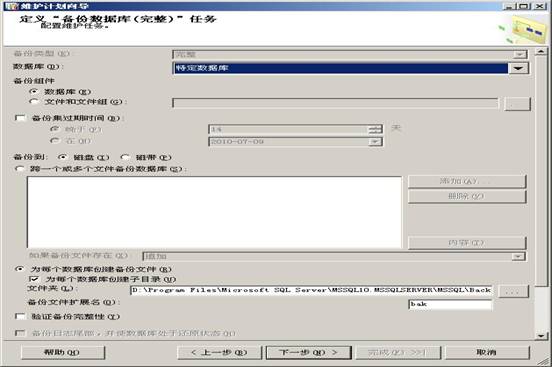Image resolution: width=552 pixels, height=367 pixels.
Task: Enable 验证备份完整性 checkbox
Action: pos(20,317)
